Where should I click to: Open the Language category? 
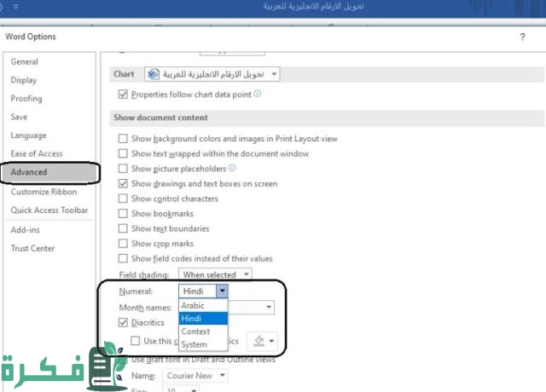28,135
